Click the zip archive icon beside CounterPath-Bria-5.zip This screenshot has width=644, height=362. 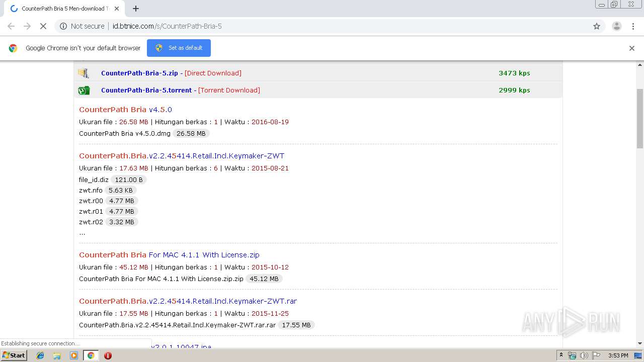click(x=84, y=73)
